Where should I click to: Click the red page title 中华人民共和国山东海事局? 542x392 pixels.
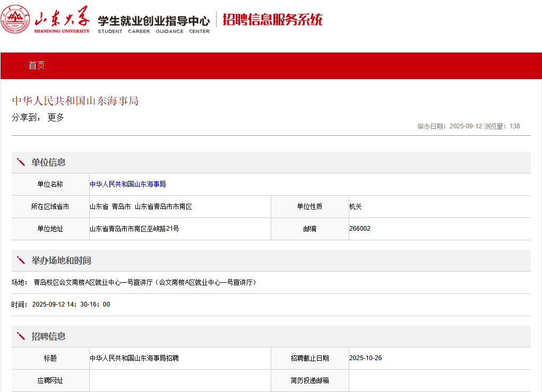point(75,101)
